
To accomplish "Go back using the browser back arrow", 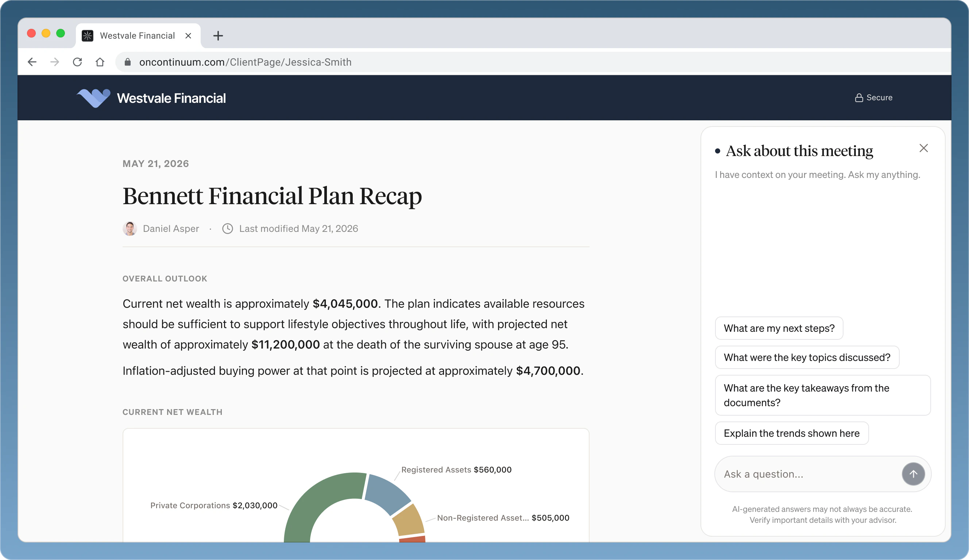I will click(x=32, y=62).
